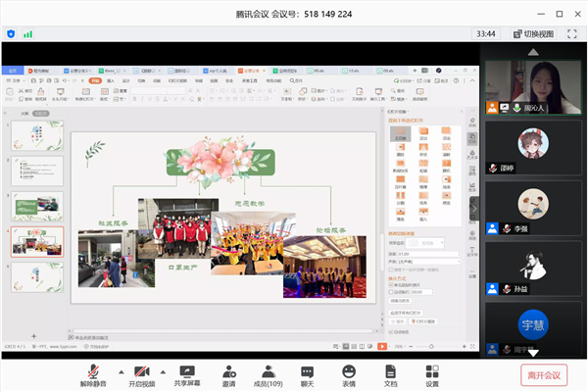The height and width of the screenshot is (392, 588).
Task: Select slide 2 thumbnail in shared WPS
Action: pyautogui.click(x=37, y=171)
